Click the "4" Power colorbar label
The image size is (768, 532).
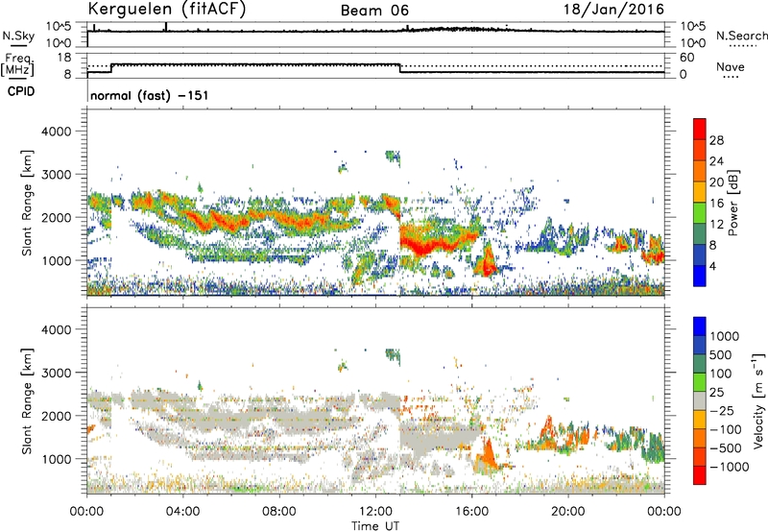point(713,267)
